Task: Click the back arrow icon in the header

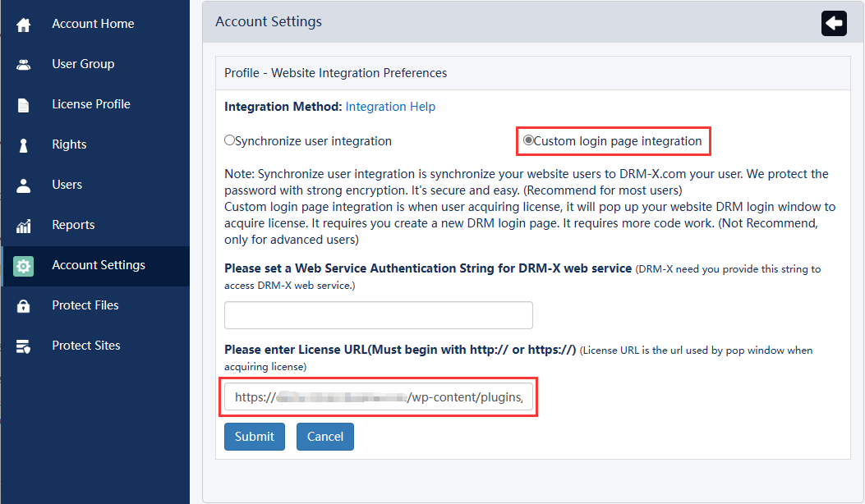Action: point(834,23)
